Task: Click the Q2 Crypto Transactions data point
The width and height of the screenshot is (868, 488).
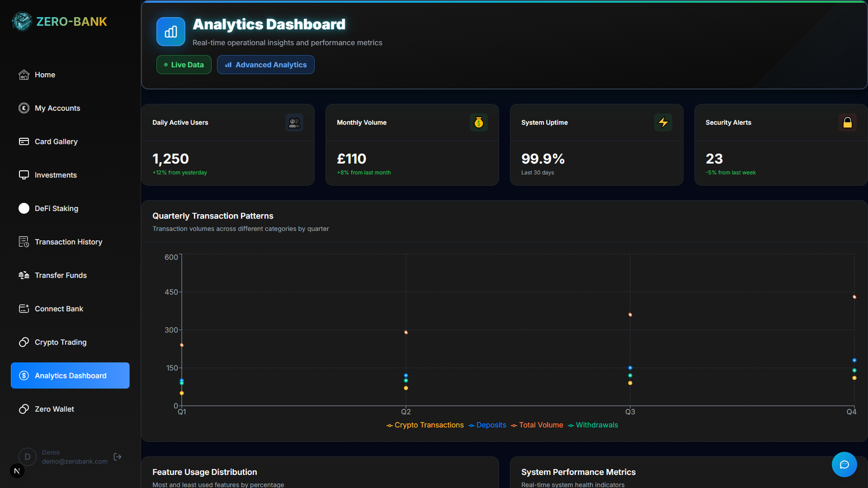Action: click(x=406, y=388)
